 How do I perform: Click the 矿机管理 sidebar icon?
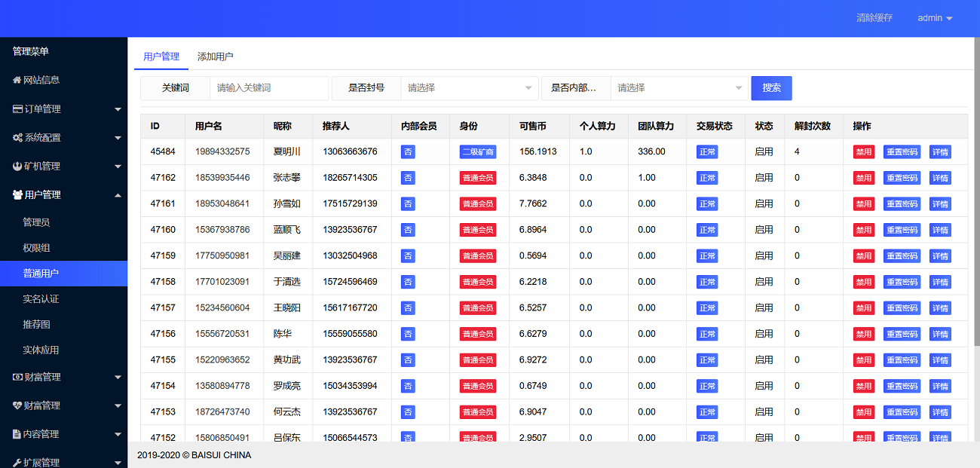[17, 166]
